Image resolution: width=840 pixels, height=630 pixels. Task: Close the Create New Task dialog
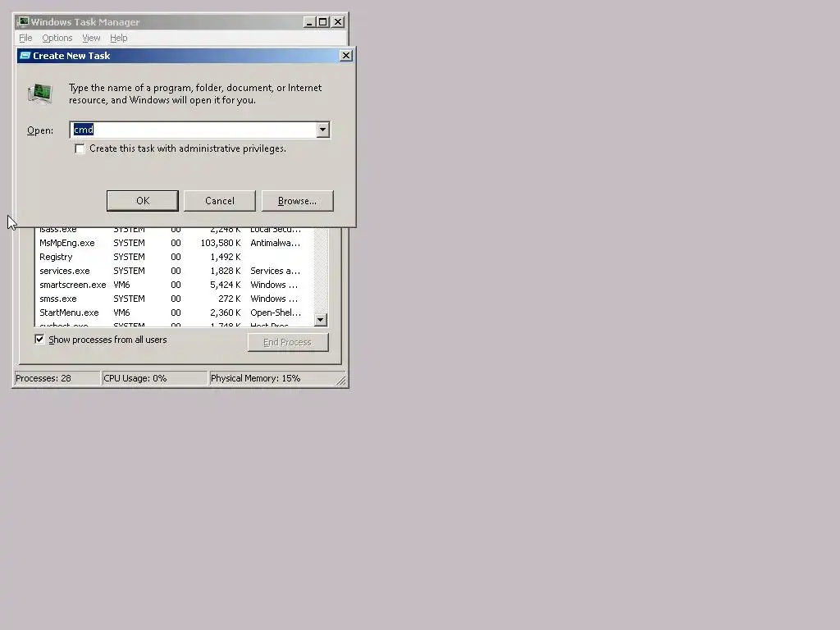(x=346, y=56)
